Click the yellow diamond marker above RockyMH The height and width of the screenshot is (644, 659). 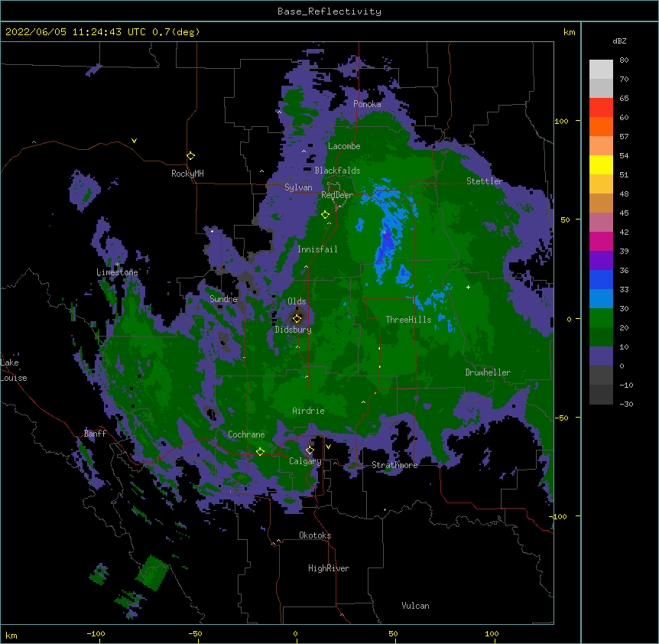click(190, 156)
